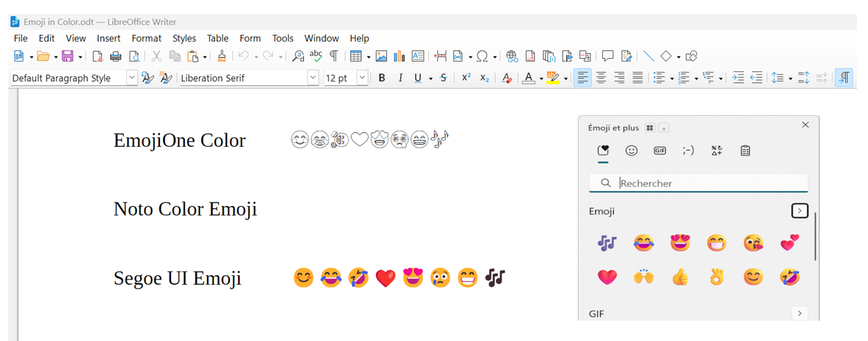Print the document using the printer icon
868x341 pixels.
(116, 57)
